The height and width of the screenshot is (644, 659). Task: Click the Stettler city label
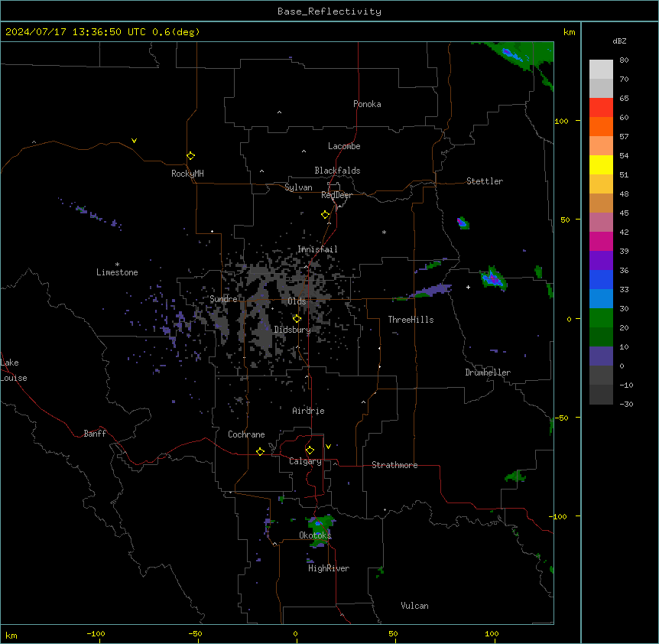pos(485,181)
